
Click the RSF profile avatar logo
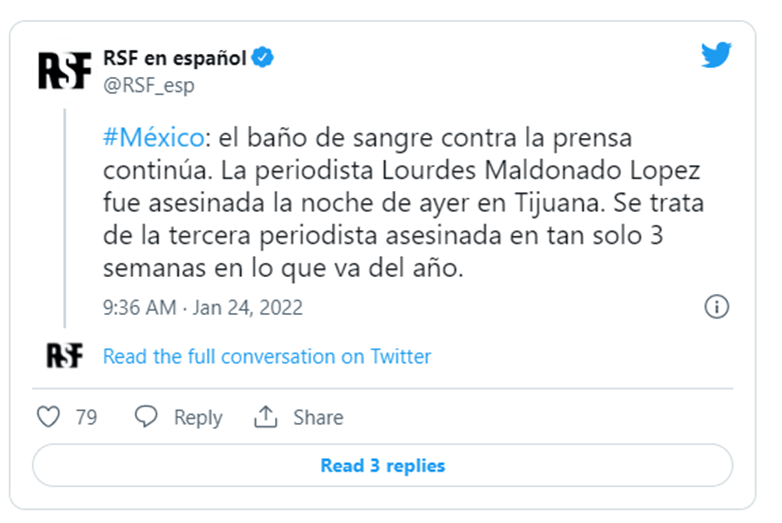[65, 69]
